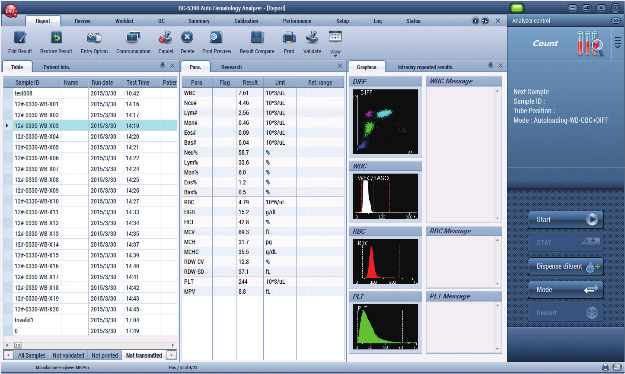The width and height of the screenshot is (625, 374).
Task: Select the sample row tested at 14:20
Action: 90,136
